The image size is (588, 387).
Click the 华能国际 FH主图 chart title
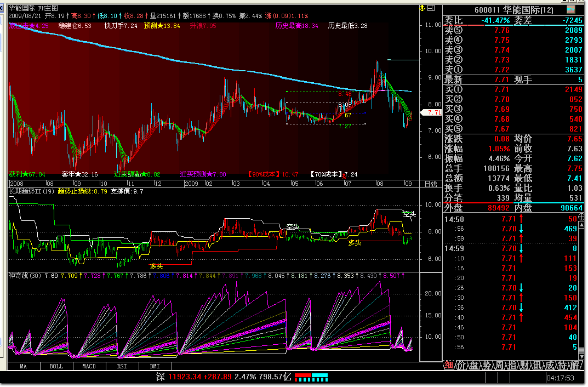click(33, 8)
